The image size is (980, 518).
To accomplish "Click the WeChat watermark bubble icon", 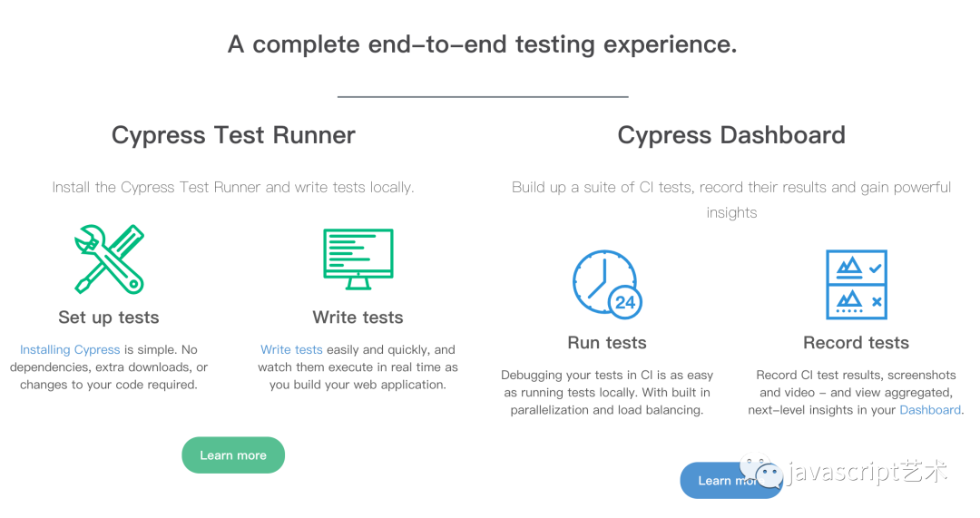I will [760, 473].
